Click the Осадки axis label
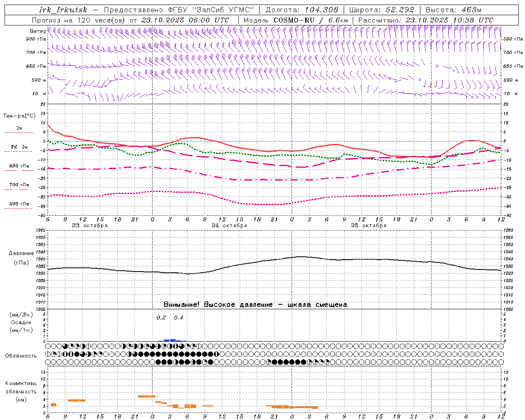 click(x=21, y=322)
